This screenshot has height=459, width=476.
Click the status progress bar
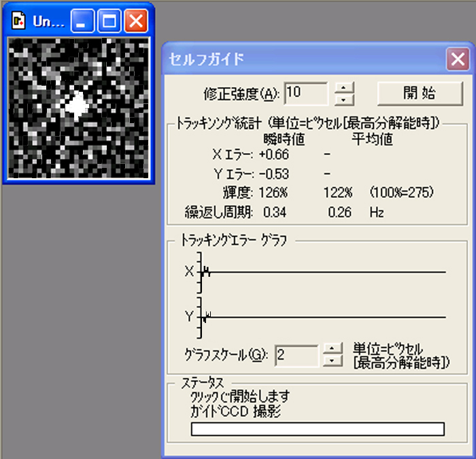click(x=318, y=429)
